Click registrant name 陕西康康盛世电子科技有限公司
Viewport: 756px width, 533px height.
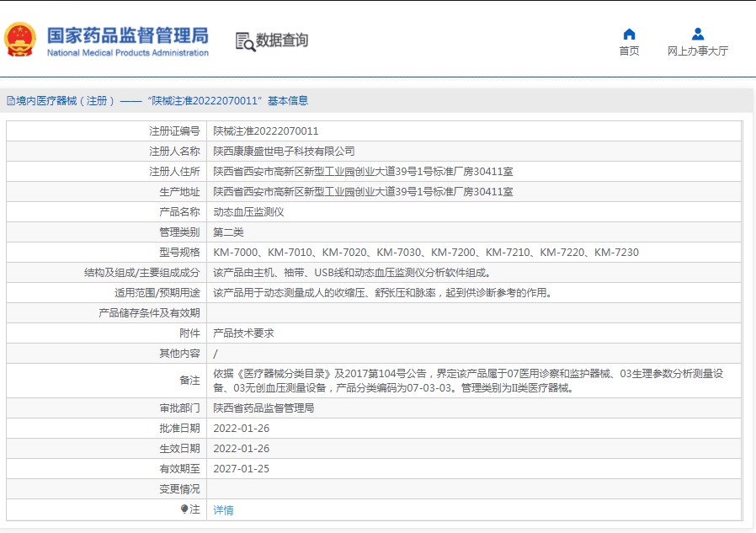pyautogui.click(x=284, y=152)
